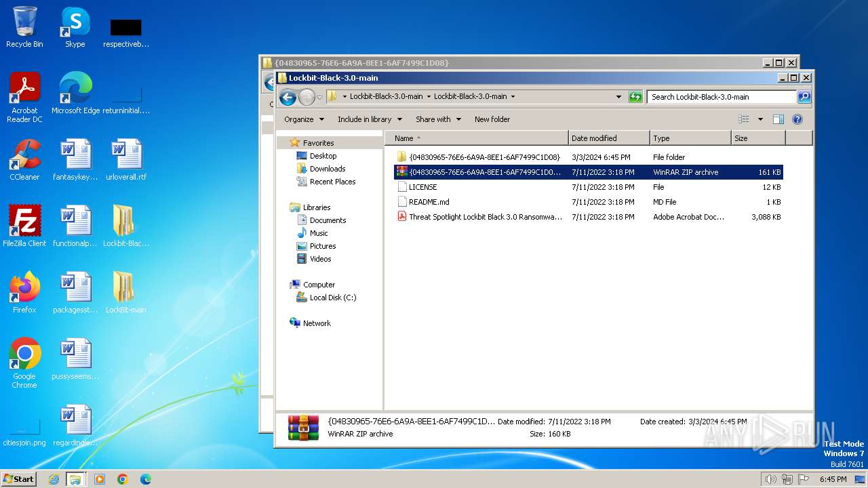Click Internet Explorer icon in taskbar
868x488 pixels.
pyautogui.click(x=54, y=479)
